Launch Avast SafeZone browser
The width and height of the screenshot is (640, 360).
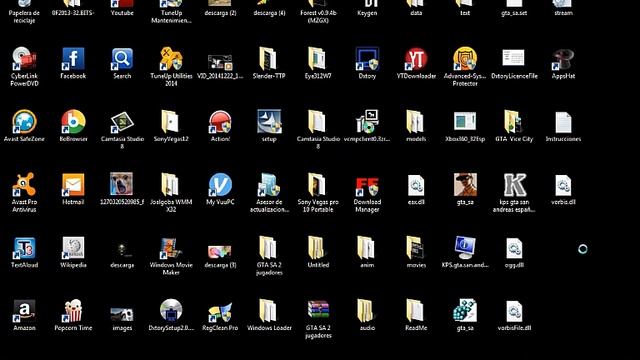point(24,122)
